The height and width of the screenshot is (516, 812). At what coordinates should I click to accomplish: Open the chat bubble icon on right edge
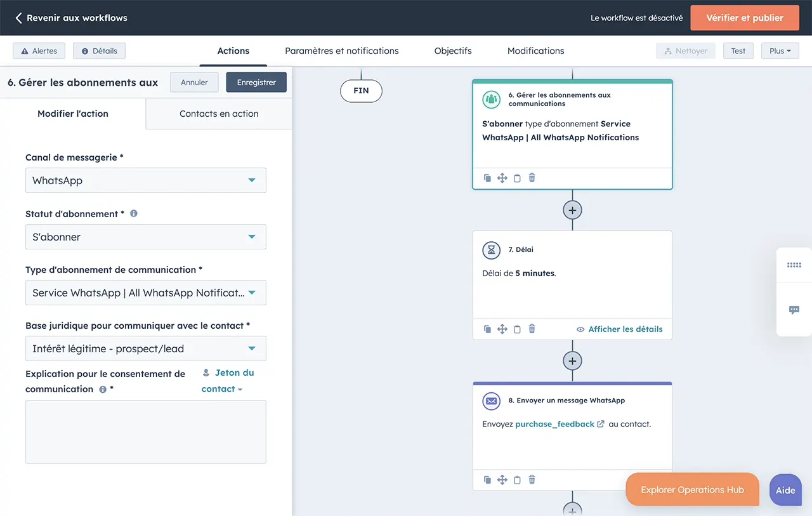click(x=794, y=310)
